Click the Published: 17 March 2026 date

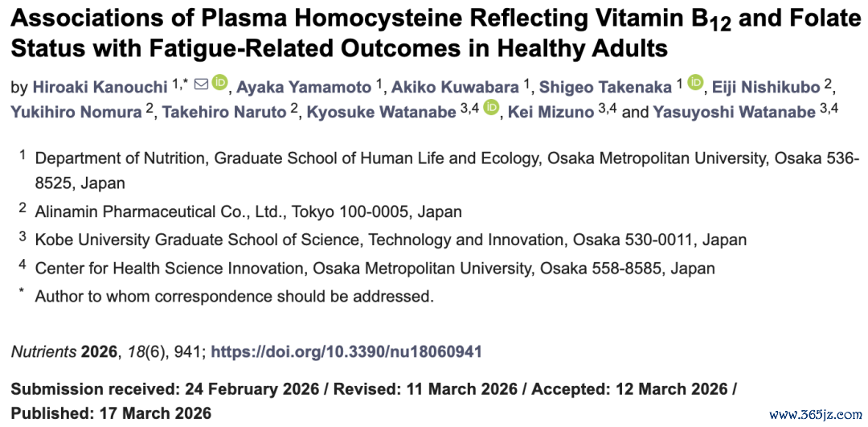pyautogui.click(x=111, y=413)
